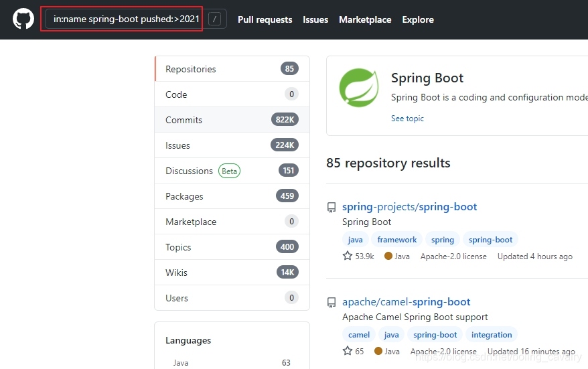The image size is (588, 369).
Task: Click the slash shortcut icon in search
Action: (214, 19)
